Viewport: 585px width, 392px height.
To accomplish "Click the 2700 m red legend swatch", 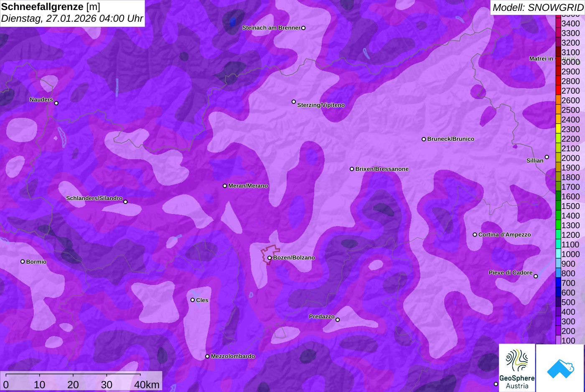I will [558, 90].
